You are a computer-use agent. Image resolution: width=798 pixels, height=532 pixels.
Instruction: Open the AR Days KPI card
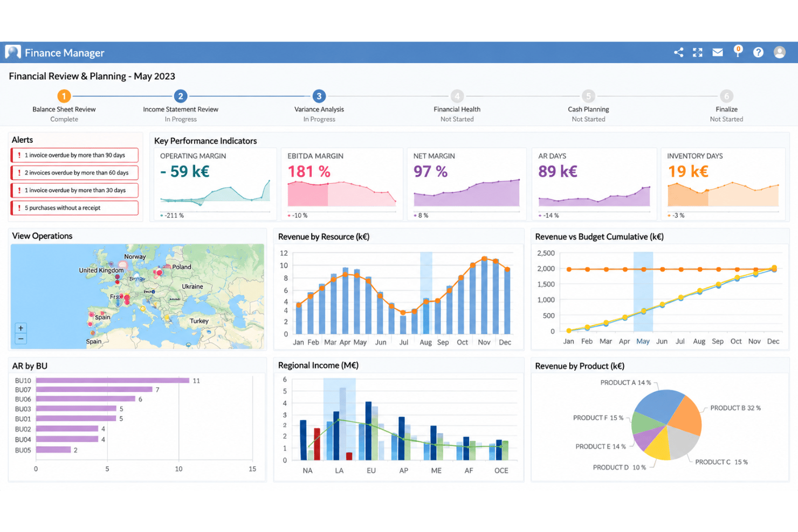(x=594, y=184)
